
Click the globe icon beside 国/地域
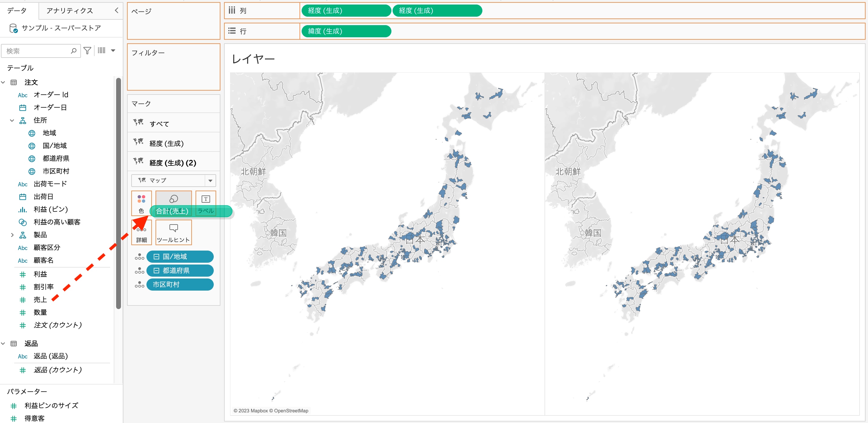[32, 146]
